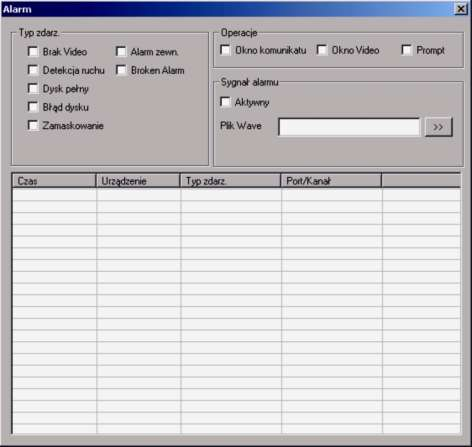Screen dimensions: 472x447
Task: Click the Plik Wave input field
Action: (x=349, y=127)
